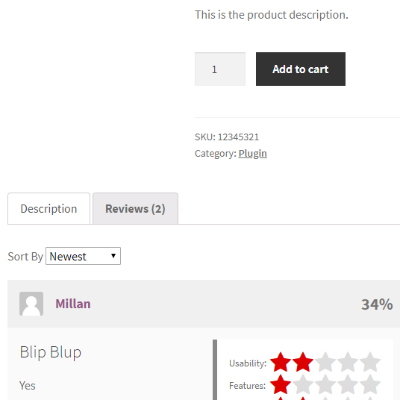Click the quantity input field
This screenshot has height=400, width=400.
tap(220, 69)
